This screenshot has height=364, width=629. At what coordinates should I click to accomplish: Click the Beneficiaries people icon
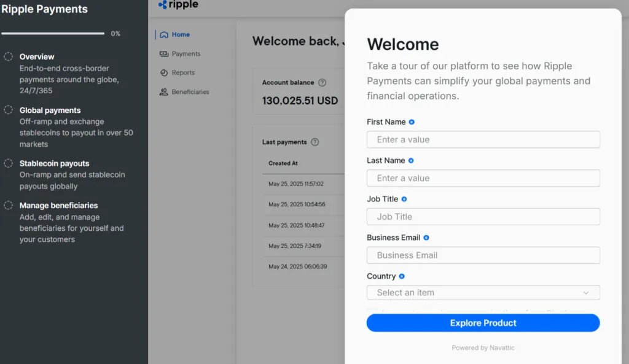pyautogui.click(x=164, y=92)
